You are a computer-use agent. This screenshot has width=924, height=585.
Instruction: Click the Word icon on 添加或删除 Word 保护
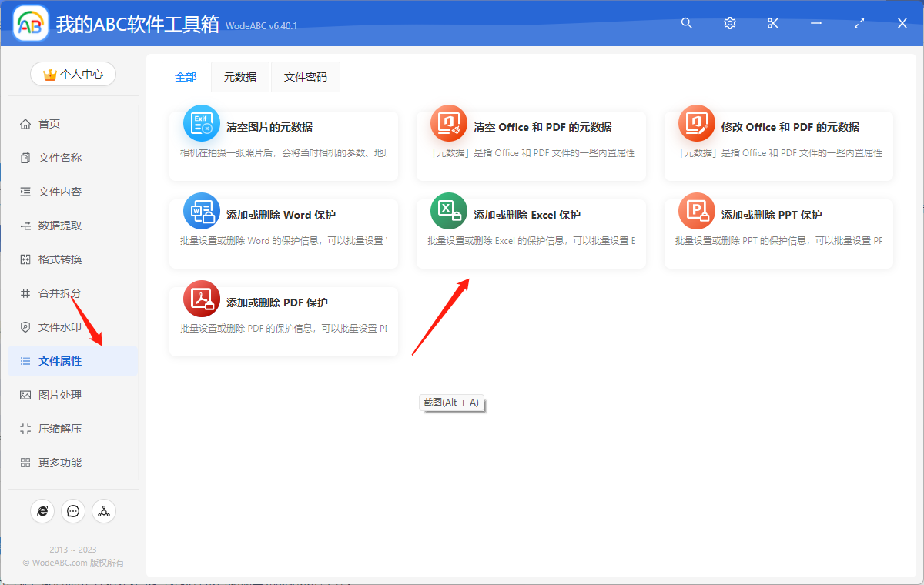pyautogui.click(x=201, y=210)
